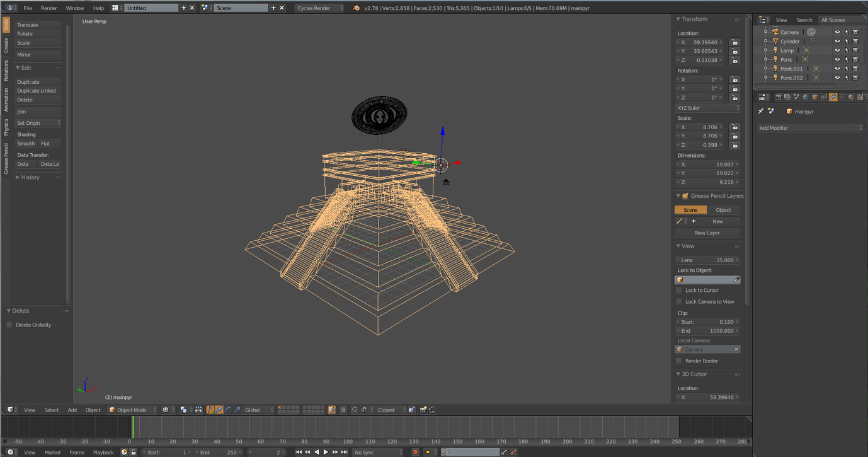This screenshot has width=868, height=457.
Task: Open the Add Modifier dropdown
Action: 810,128
